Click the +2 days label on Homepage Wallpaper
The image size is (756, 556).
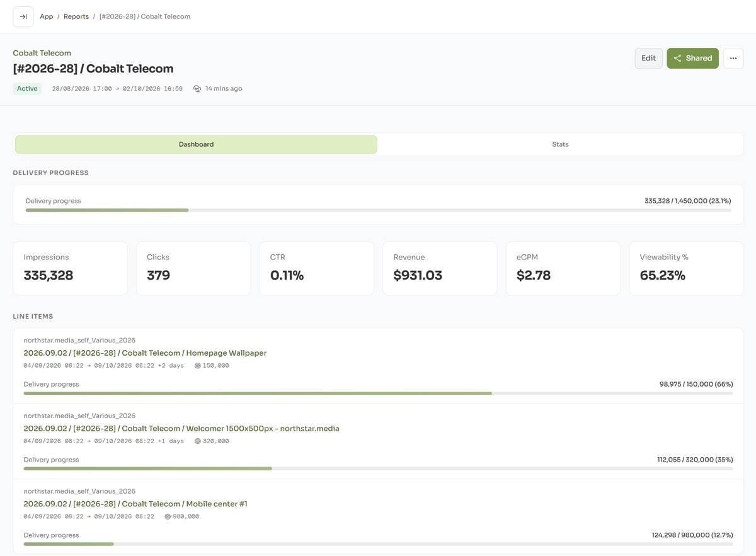[x=171, y=366]
